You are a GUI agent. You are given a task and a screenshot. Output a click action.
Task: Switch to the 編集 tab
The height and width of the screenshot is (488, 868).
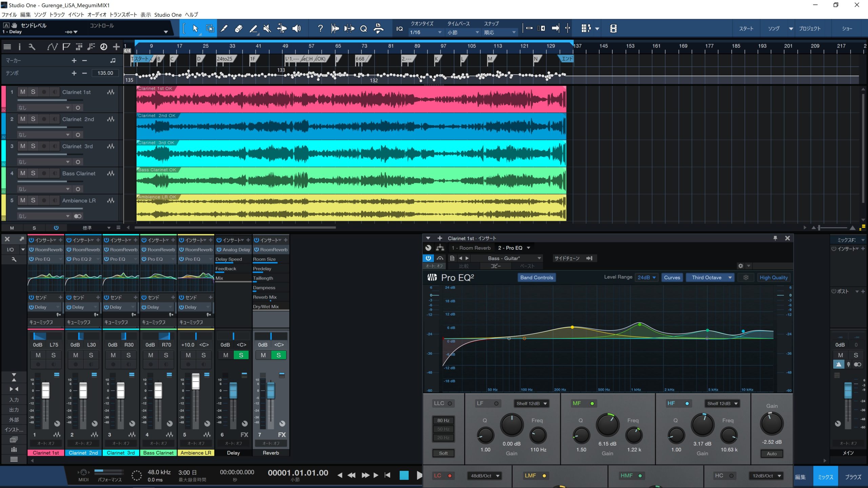[x=800, y=477]
